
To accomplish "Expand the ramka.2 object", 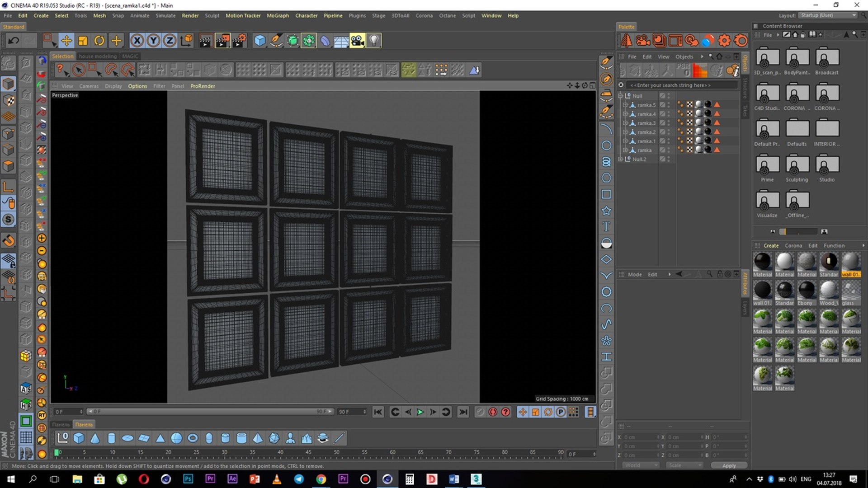I will point(626,132).
